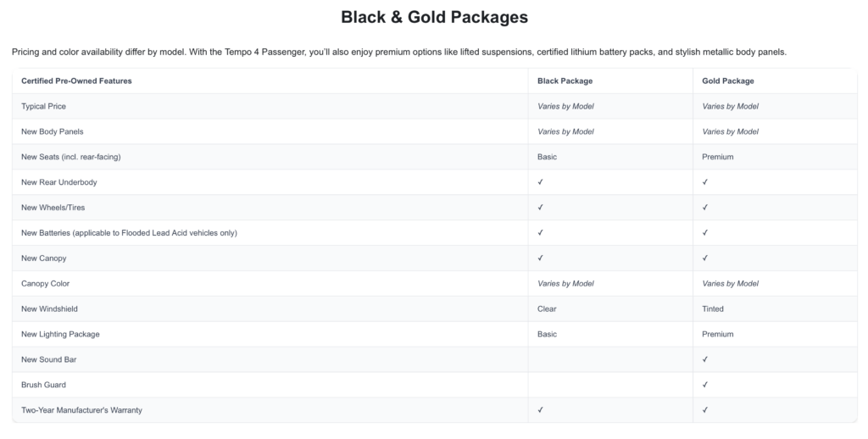Click Black Package checkmark for New Wheels/Tires
This screenshot has height=439, width=868.
(541, 208)
